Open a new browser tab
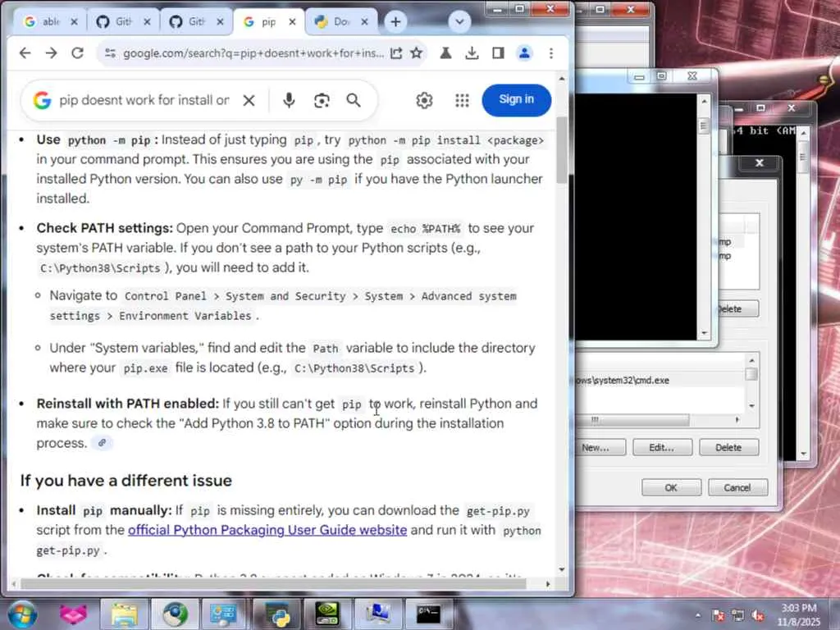 pyautogui.click(x=395, y=21)
